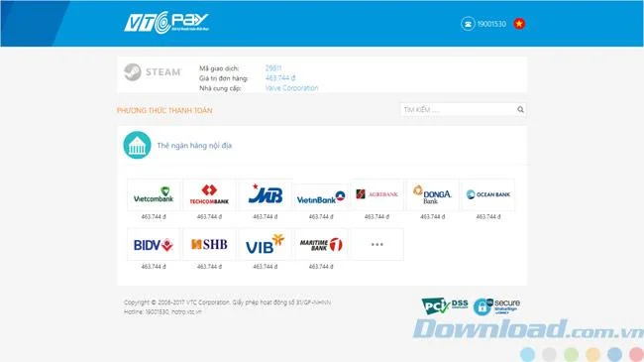644x362 pixels.
Task: Click amount under Vietcombank
Action: pos(154,217)
